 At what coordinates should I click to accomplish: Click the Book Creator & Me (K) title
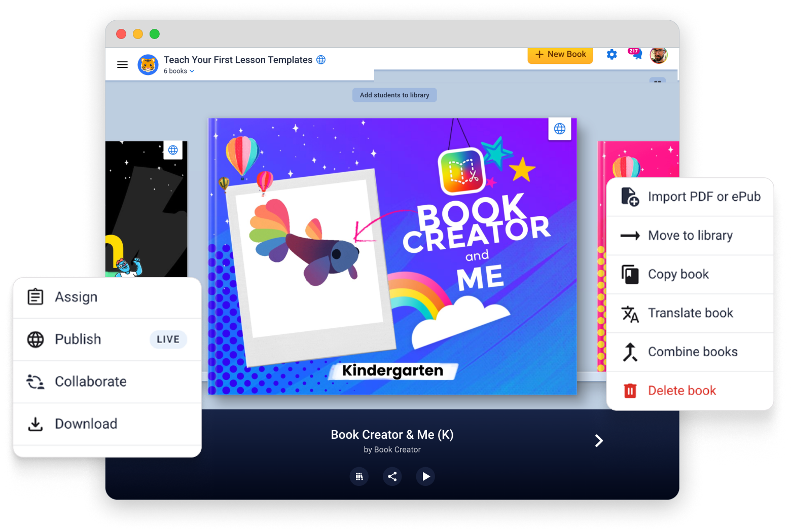click(392, 435)
